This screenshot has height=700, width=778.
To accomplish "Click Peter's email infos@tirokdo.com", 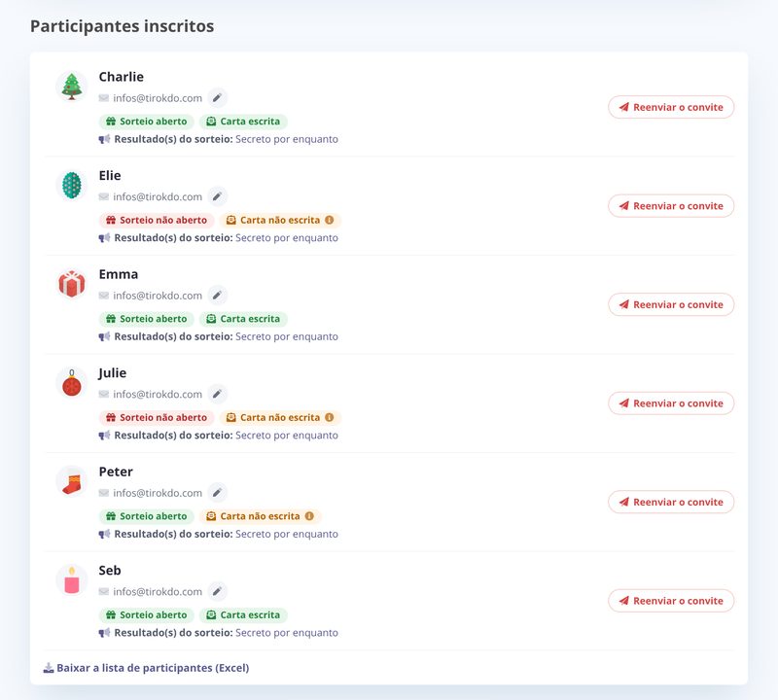I will [158, 493].
